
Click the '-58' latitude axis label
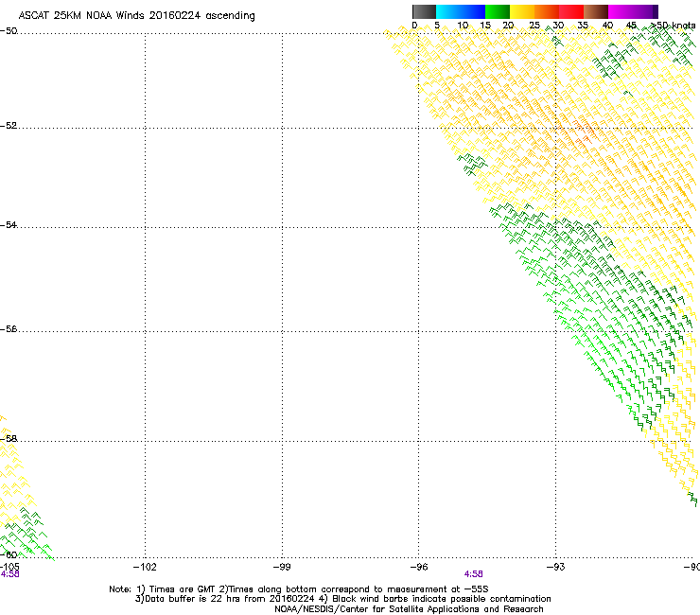pyautogui.click(x=9, y=439)
